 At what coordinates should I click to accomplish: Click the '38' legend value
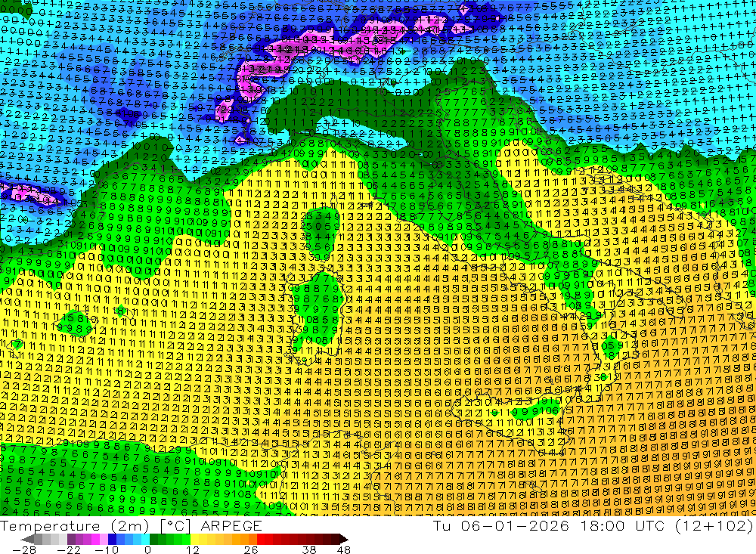coord(309,549)
